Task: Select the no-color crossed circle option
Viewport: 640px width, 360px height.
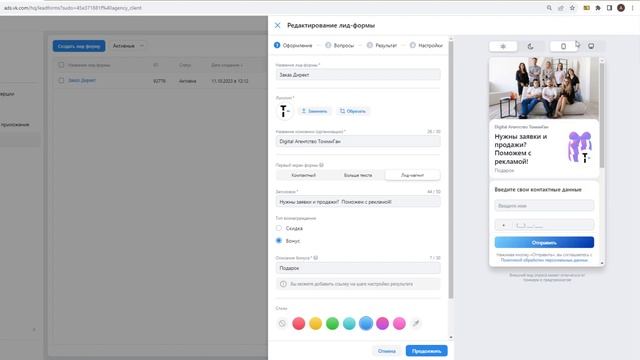Action: point(282,323)
